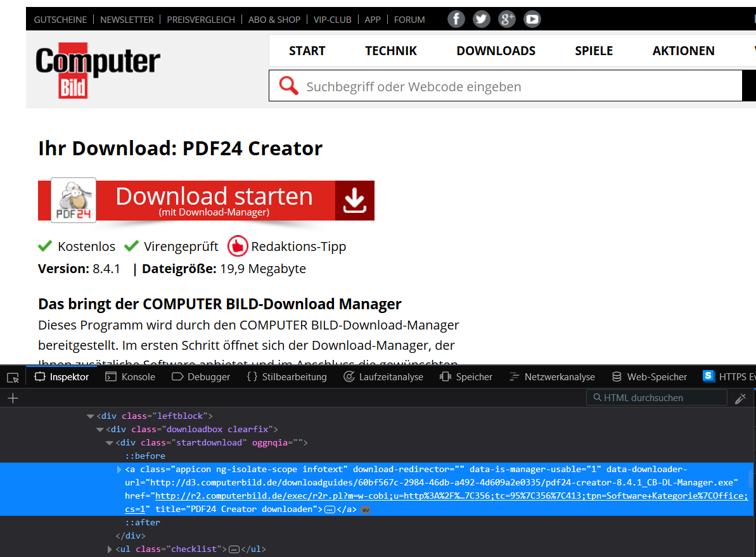Image resolution: width=756 pixels, height=557 pixels.
Task: Collapse the leftblock div in the Inspector tree
Action: [90, 416]
